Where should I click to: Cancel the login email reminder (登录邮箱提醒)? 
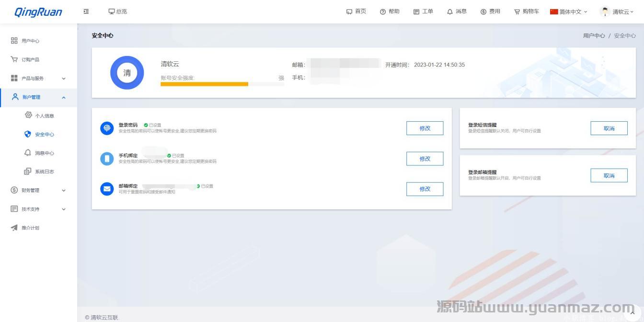tap(609, 176)
